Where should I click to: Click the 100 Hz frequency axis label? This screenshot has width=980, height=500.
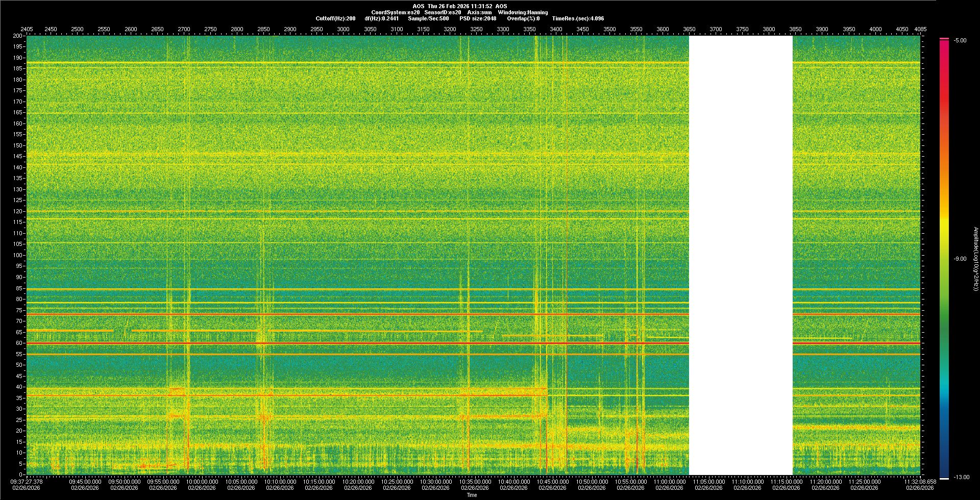tap(18, 255)
